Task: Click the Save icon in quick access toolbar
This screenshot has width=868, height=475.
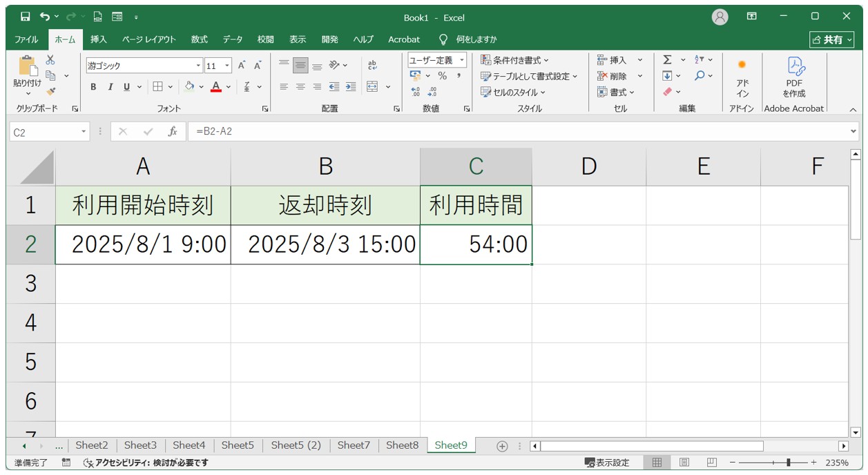Action: (25, 17)
